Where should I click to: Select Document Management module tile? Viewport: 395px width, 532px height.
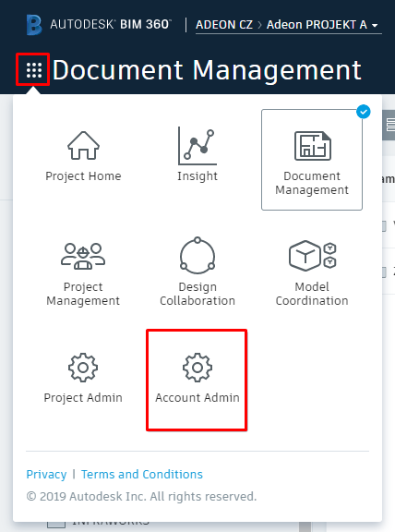click(x=312, y=160)
